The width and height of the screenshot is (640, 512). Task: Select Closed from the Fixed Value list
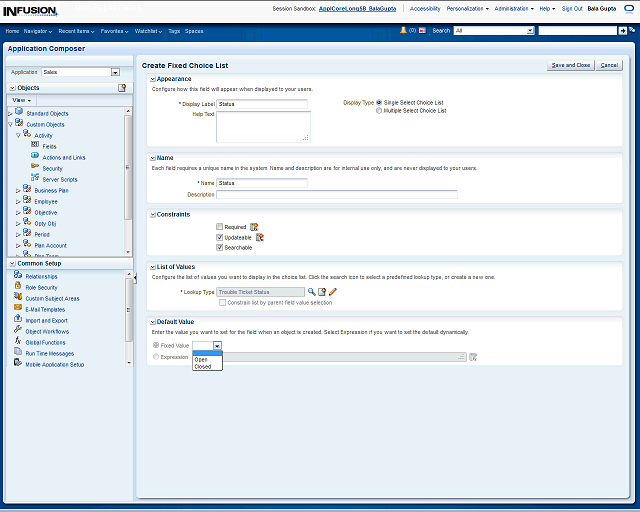203,367
